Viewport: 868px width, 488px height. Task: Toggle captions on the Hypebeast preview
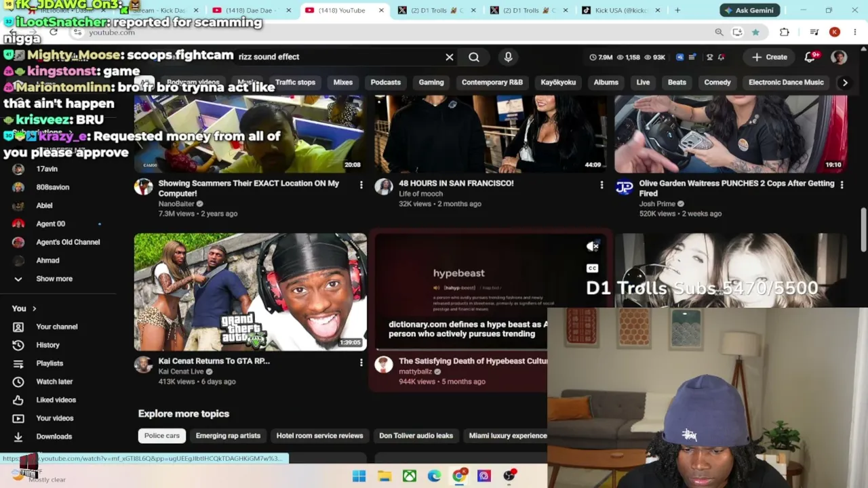[x=592, y=268]
